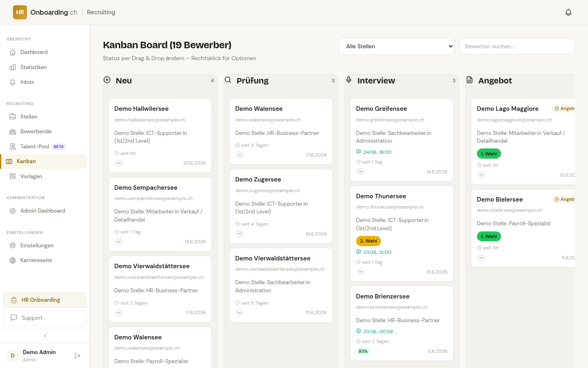Viewport: 588px width, 368px height.
Task: Click rating pill on Zugersee card
Action: click(x=240, y=234)
